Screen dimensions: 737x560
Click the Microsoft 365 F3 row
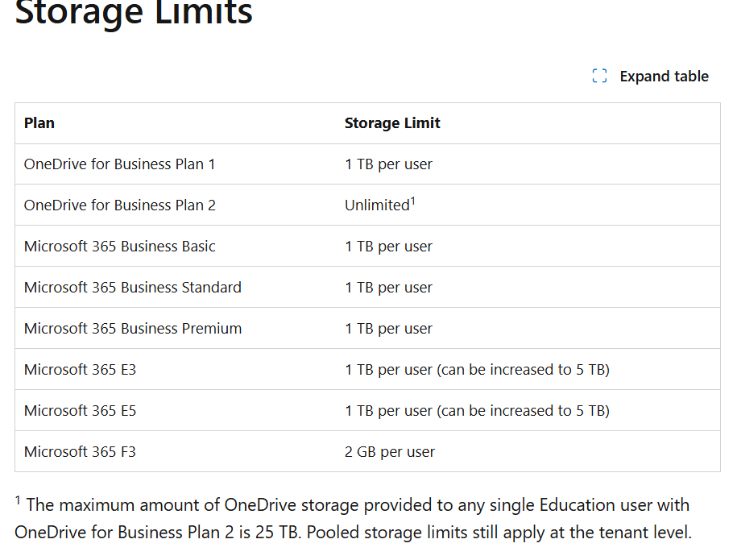coord(80,451)
